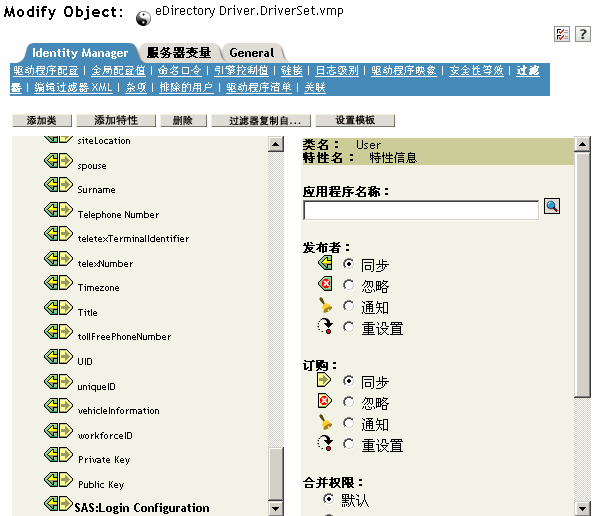594x516 pixels.
Task: Open the 日志级别 sub-page link
Action: 337,70
